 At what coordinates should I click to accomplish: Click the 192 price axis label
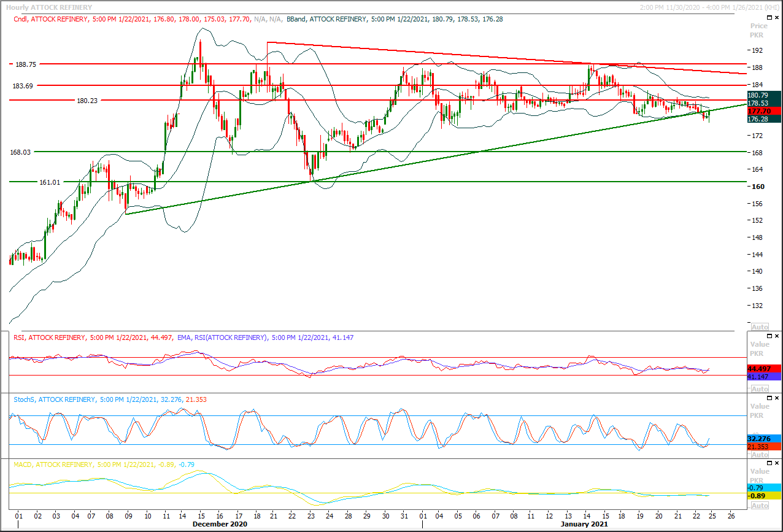click(757, 50)
